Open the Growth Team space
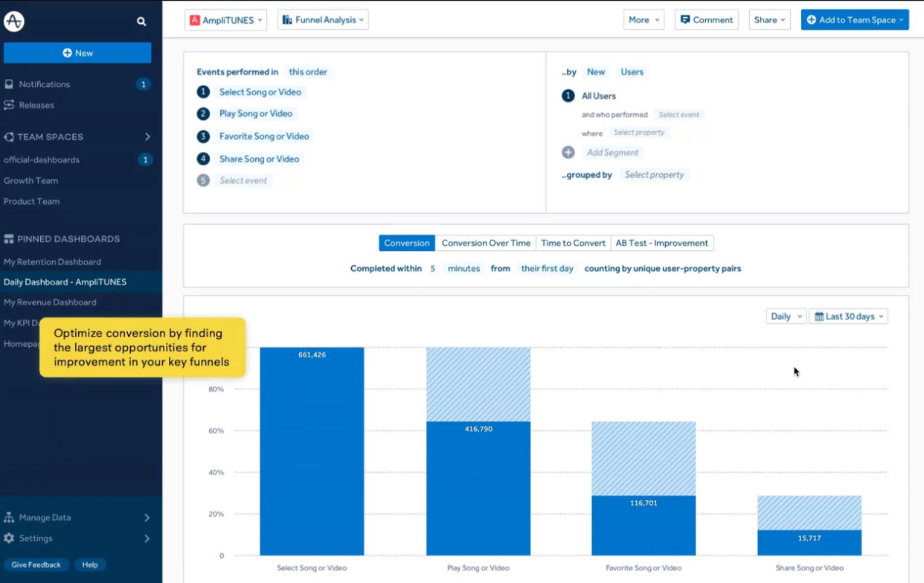This screenshot has width=924, height=583. (x=31, y=180)
